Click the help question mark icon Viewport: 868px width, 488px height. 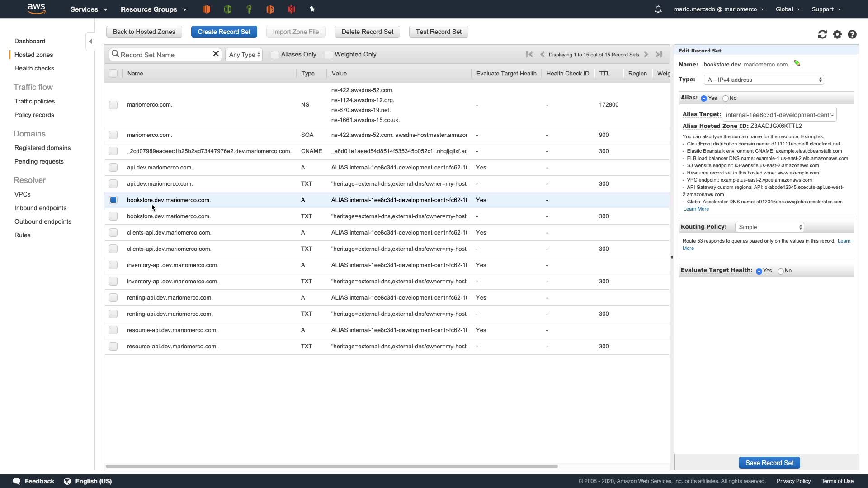click(852, 34)
